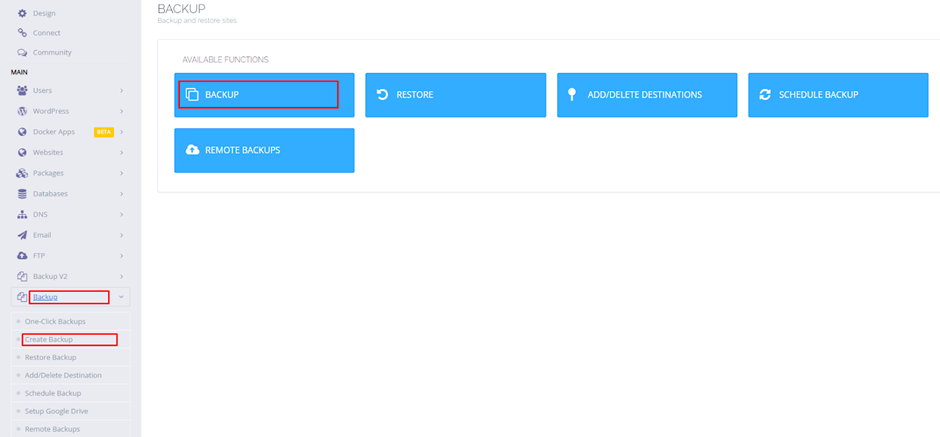Expand the Users submenu chevron
Screen dimensions: 940x437
(122, 91)
